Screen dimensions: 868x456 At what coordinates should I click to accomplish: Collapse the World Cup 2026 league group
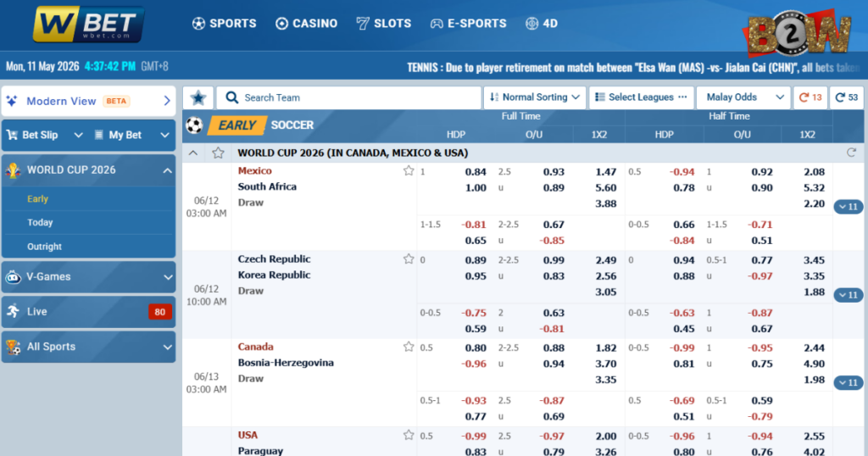click(193, 153)
